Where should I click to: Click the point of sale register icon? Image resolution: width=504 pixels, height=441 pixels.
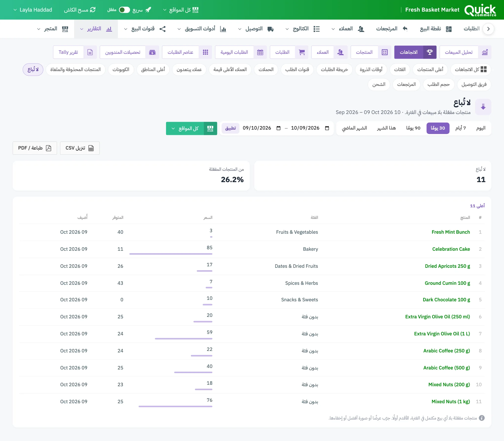coord(449,29)
